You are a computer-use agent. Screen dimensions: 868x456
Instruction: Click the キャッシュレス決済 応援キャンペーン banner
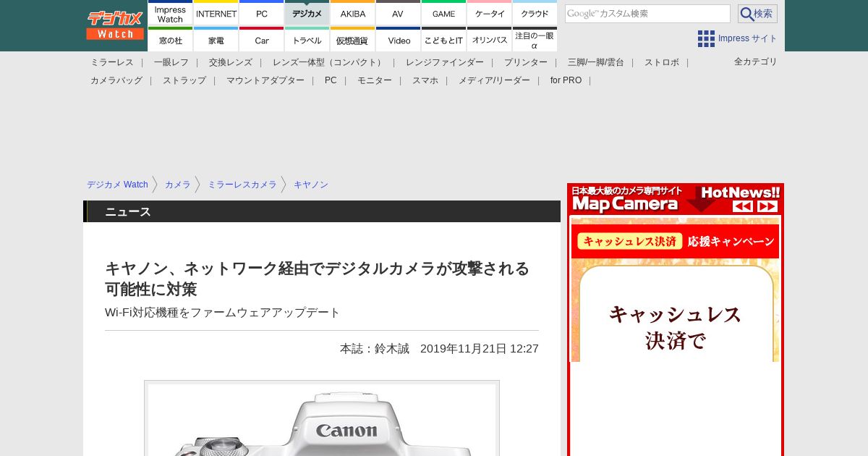pyautogui.click(x=675, y=241)
